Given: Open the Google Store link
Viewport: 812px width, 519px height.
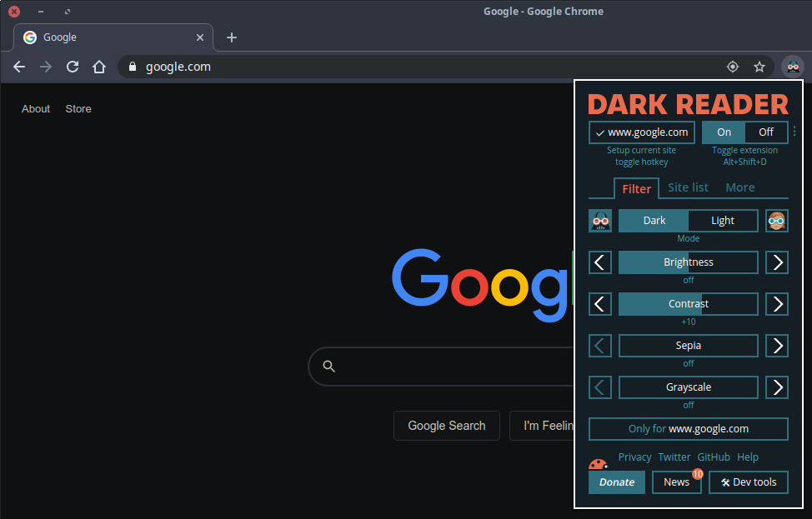Looking at the screenshot, I should tap(78, 108).
